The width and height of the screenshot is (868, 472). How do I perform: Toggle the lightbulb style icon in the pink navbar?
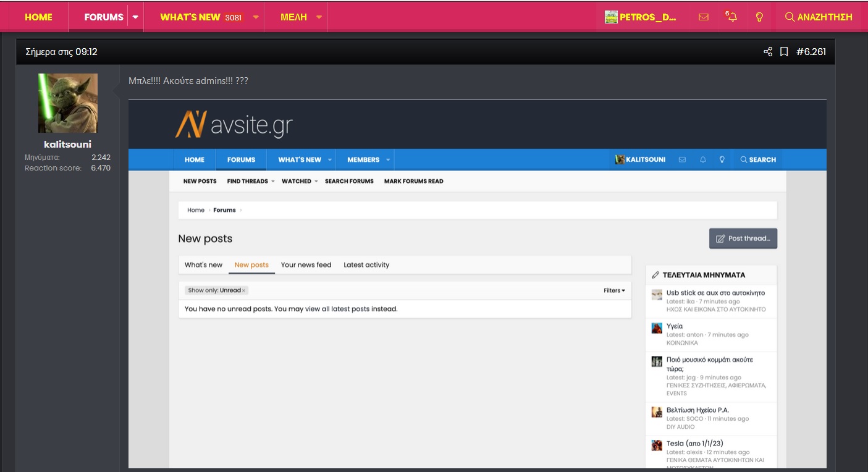pos(759,17)
